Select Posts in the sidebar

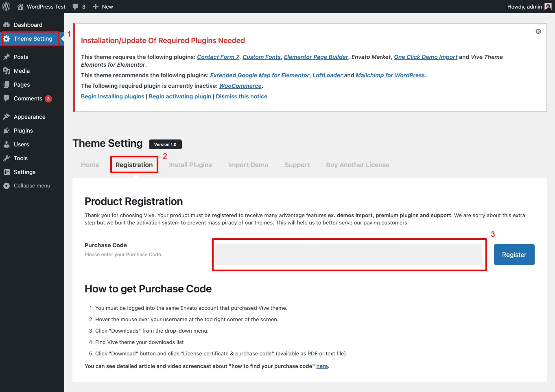click(21, 57)
